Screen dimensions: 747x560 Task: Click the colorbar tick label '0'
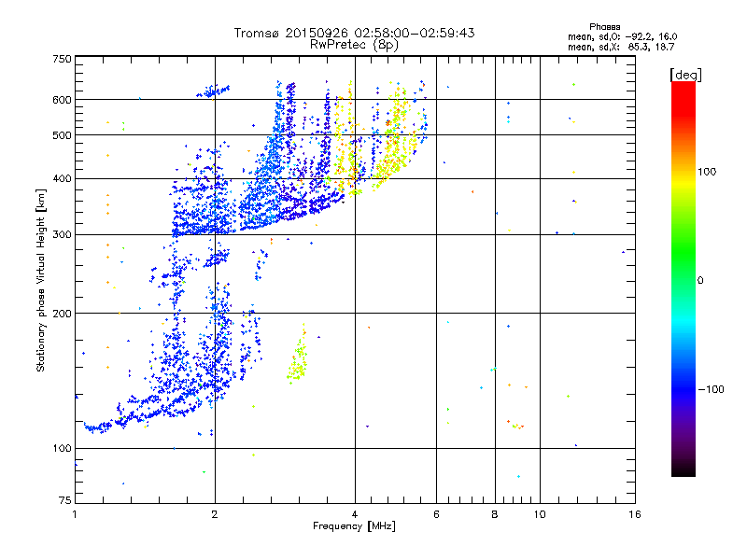700,281
